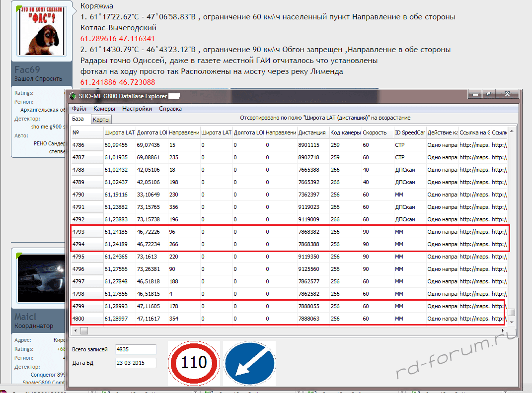
Task: Open the Файл menu
Action: coord(79,109)
